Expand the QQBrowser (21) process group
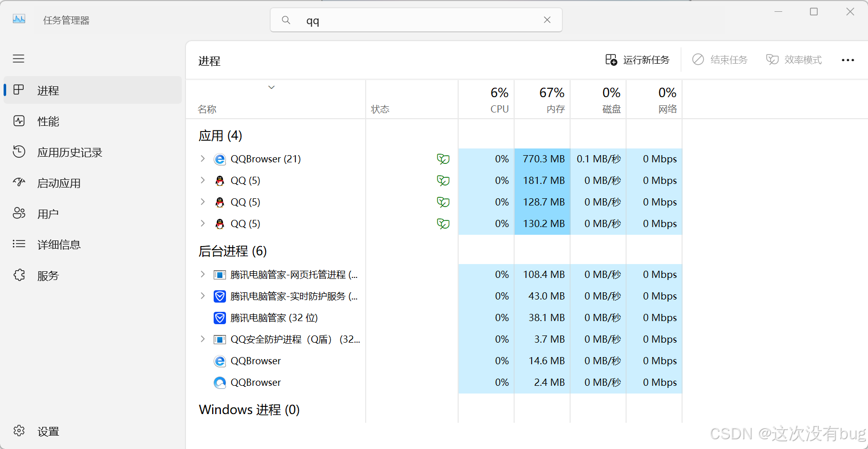The width and height of the screenshot is (868, 449). pyautogui.click(x=202, y=159)
